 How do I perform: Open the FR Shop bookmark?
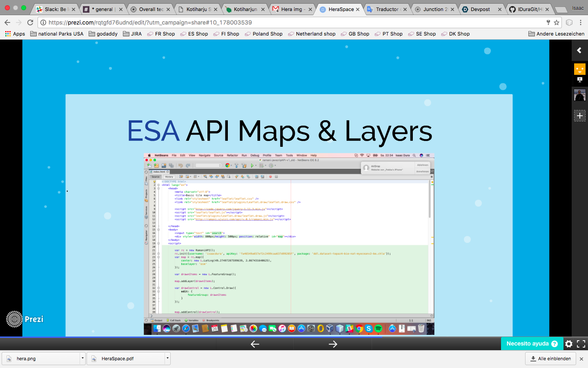(x=161, y=34)
